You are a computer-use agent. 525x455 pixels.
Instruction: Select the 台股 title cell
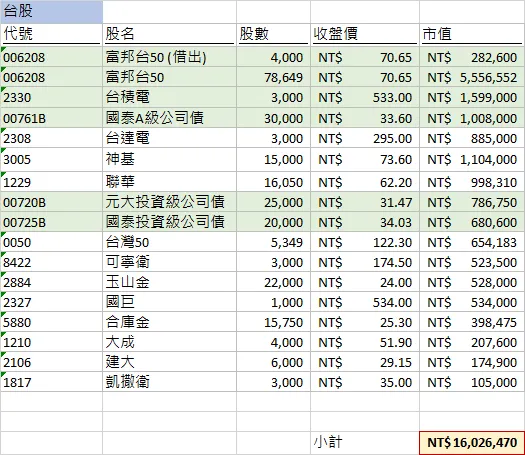pos(52,12)
